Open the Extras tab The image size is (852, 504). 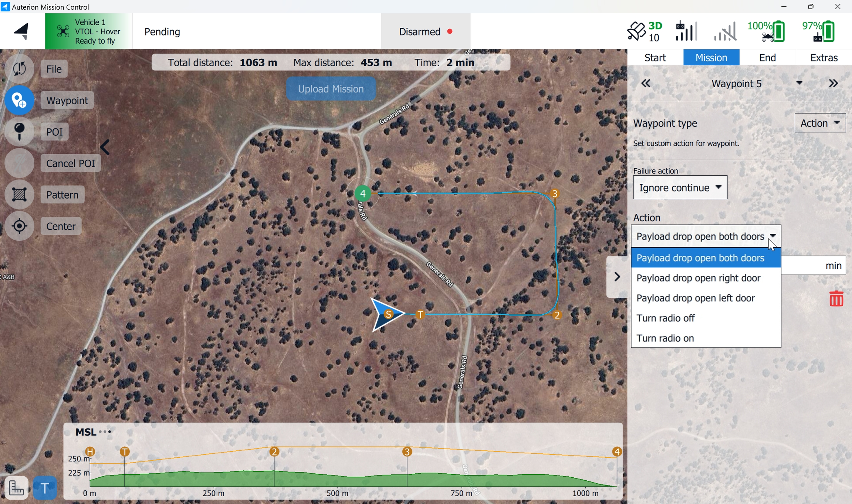click(824, 58)
